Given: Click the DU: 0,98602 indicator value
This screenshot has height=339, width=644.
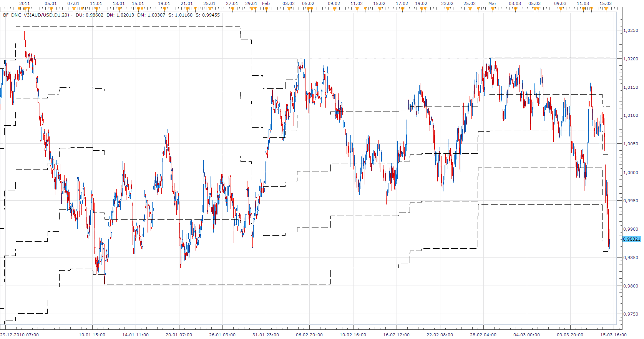Looking at the screenshot, I should (x=90, y=15).
